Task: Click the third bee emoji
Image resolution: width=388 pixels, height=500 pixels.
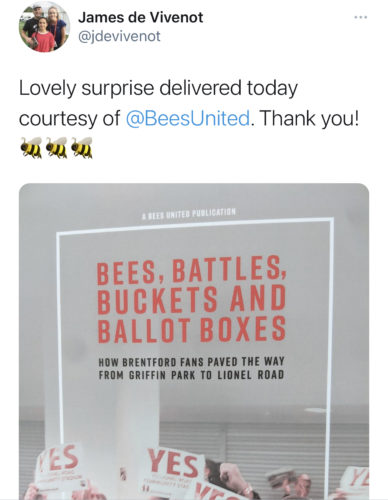Action: click(x=82, y=147)
